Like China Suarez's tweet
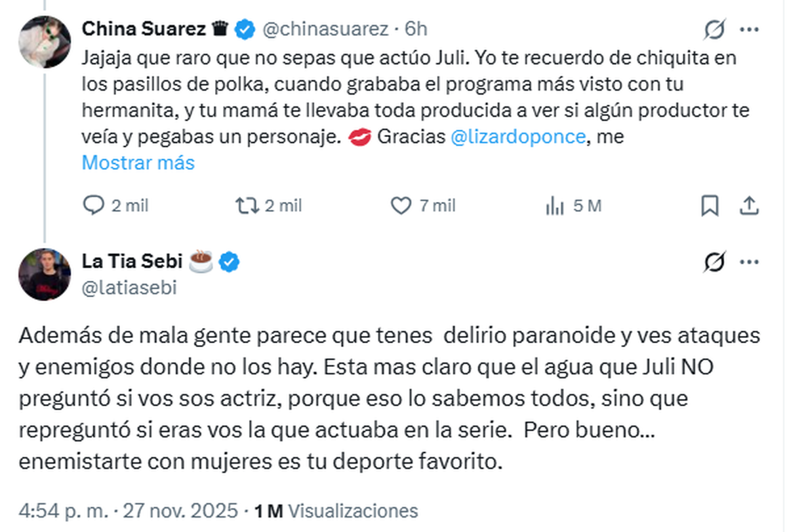The width and height of the screenshot is (787, 532). (x=401, y=205)
